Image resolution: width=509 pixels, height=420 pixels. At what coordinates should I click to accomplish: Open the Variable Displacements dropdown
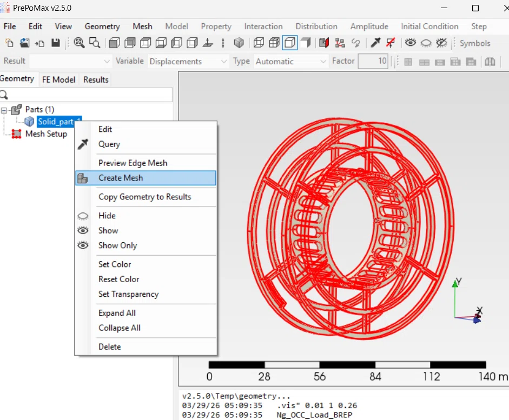point(188,61)
